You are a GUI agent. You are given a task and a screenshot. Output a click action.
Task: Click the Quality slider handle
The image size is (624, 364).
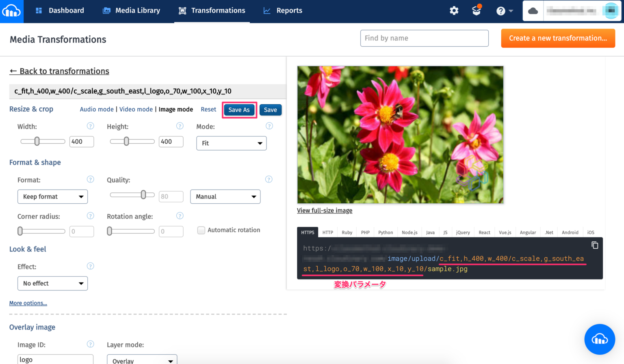tap(143, 195)
